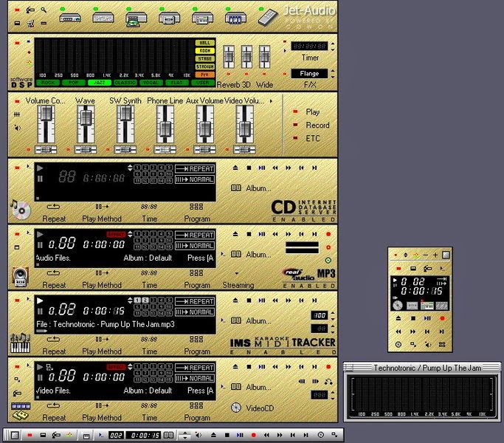The width and height of the screenshot is (504, 443).
Task: Toggle the ROOM reverb preset
Action: pos(204,51)
